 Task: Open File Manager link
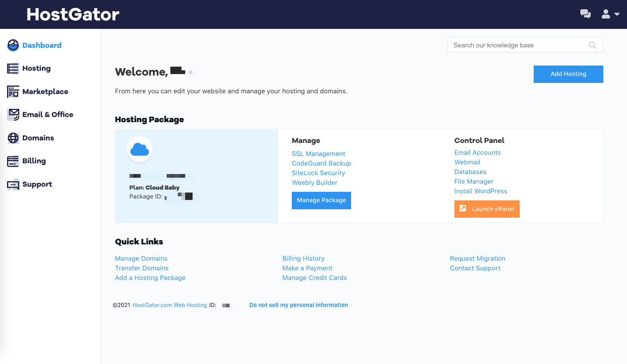[474, 181]
